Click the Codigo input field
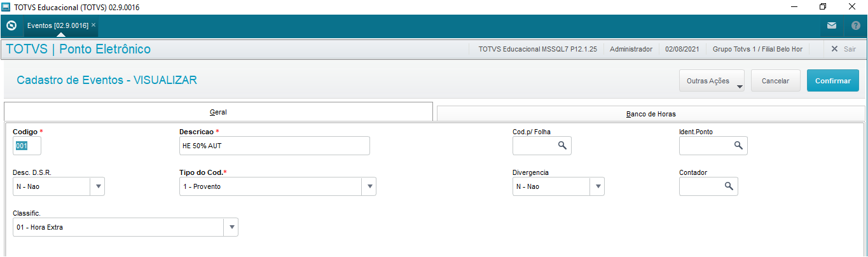Image resolution: width=868 pixels, height=257 pixels. click(x=27, y=146)
